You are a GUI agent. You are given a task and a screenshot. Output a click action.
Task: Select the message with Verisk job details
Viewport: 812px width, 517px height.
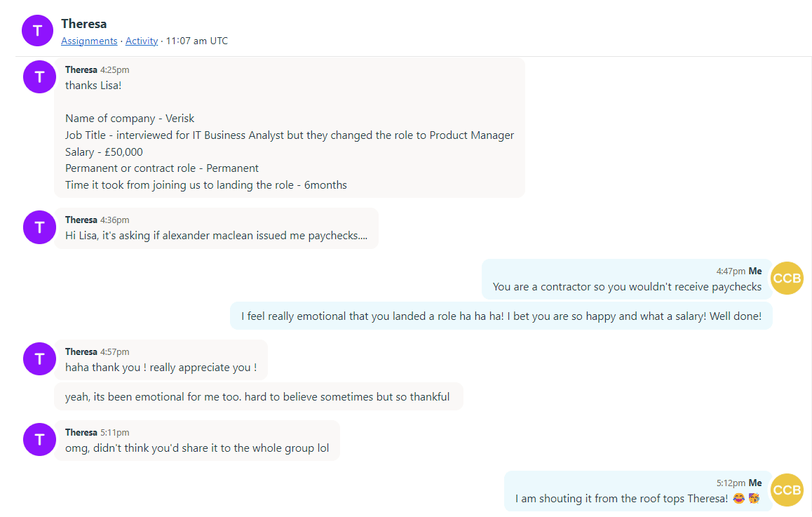tap(289, 135)
